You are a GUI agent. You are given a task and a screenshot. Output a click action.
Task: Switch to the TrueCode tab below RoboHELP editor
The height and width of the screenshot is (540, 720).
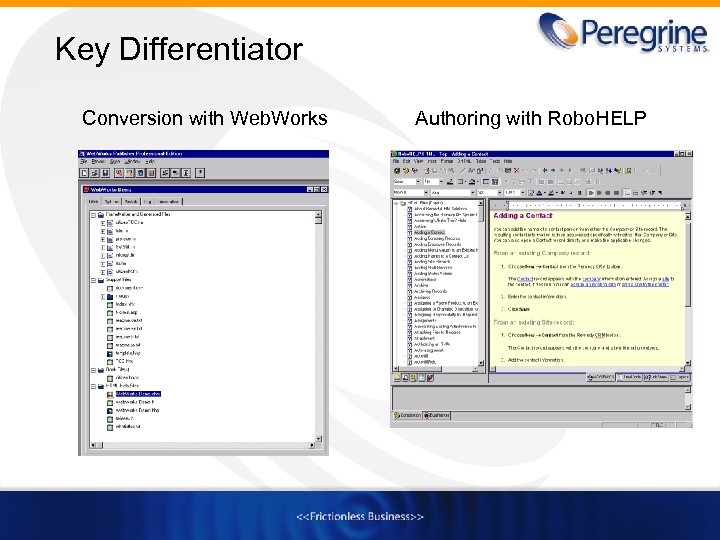629,377
